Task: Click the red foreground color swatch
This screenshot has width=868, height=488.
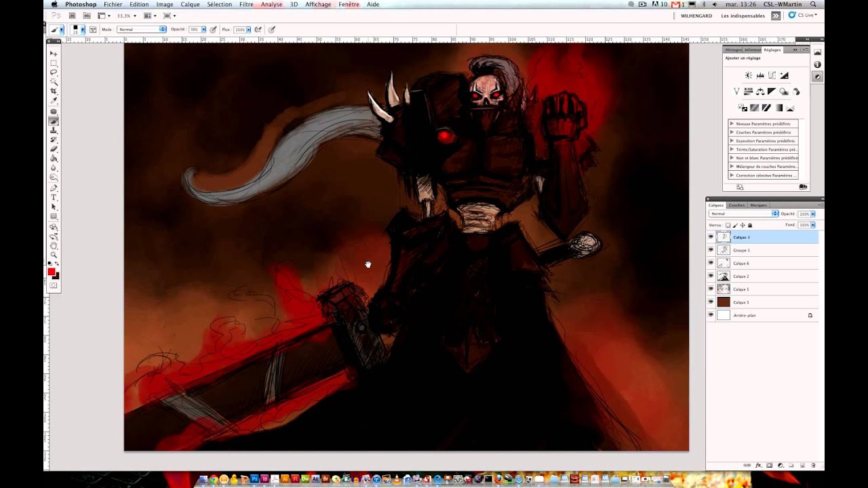Action: [51, 271]
